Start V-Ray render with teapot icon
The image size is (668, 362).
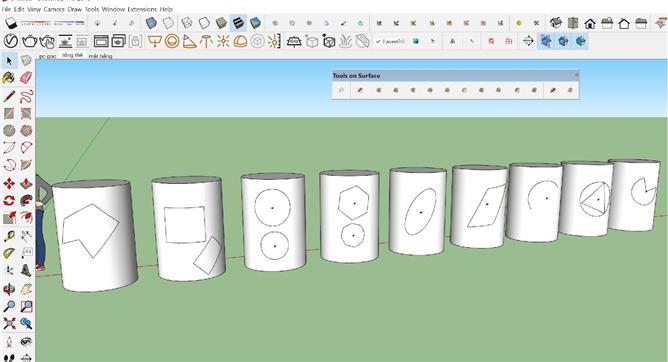pyautogui.click(x=29, y=41)
